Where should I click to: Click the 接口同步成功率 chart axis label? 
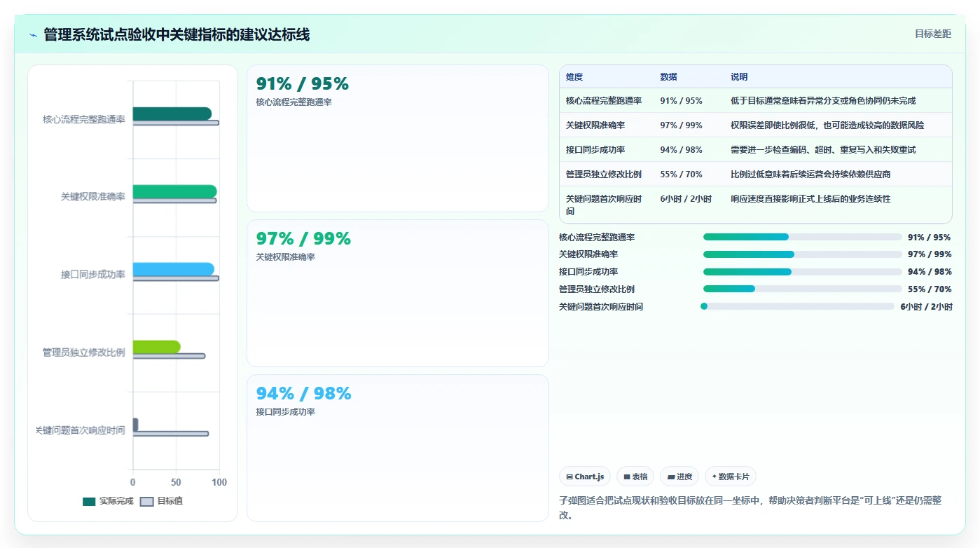click(x=93, y=275)
